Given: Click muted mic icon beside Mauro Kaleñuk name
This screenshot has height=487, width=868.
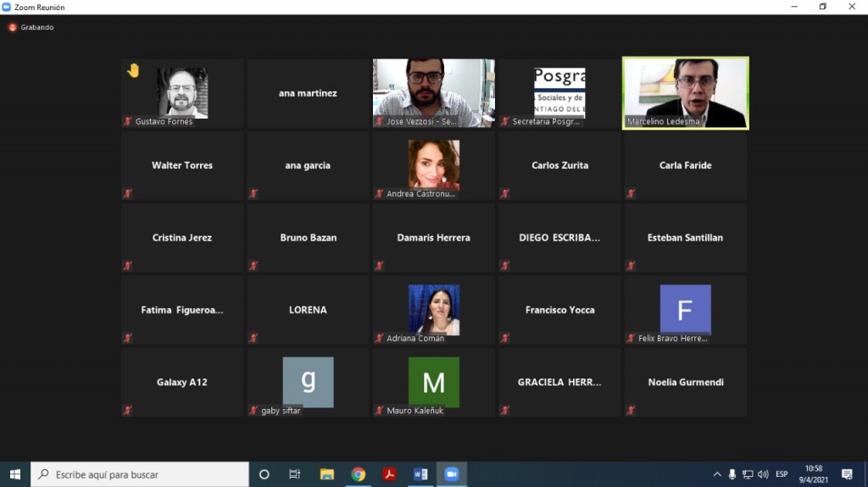Looking at the screenshot, I should coord(379,411).
